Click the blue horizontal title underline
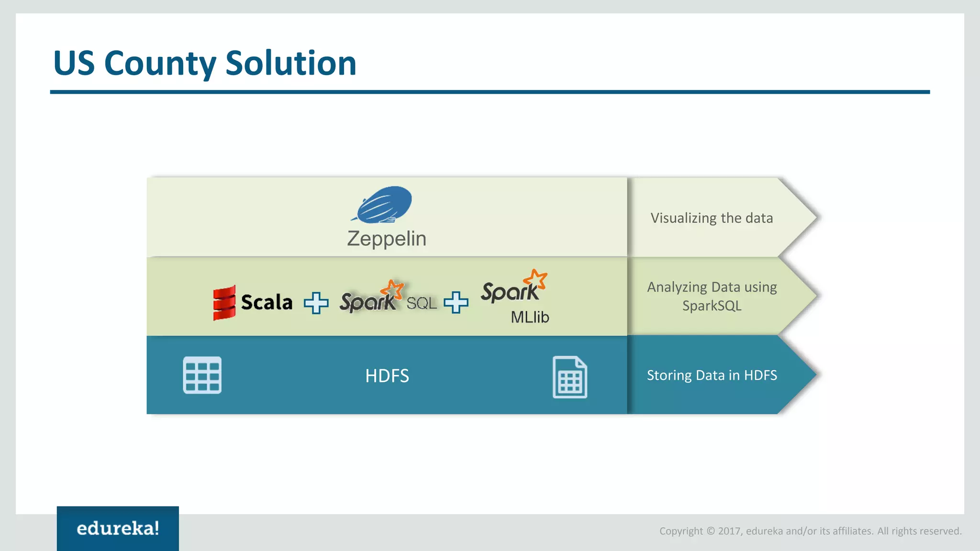Viewport: 980px width, 551px height. pos(490,92)
